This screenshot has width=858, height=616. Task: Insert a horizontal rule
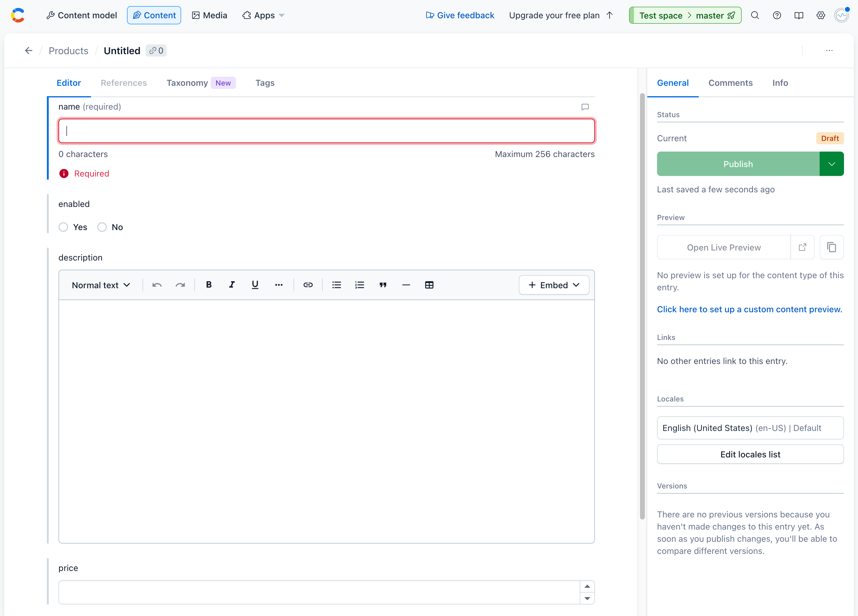point(406,285)
